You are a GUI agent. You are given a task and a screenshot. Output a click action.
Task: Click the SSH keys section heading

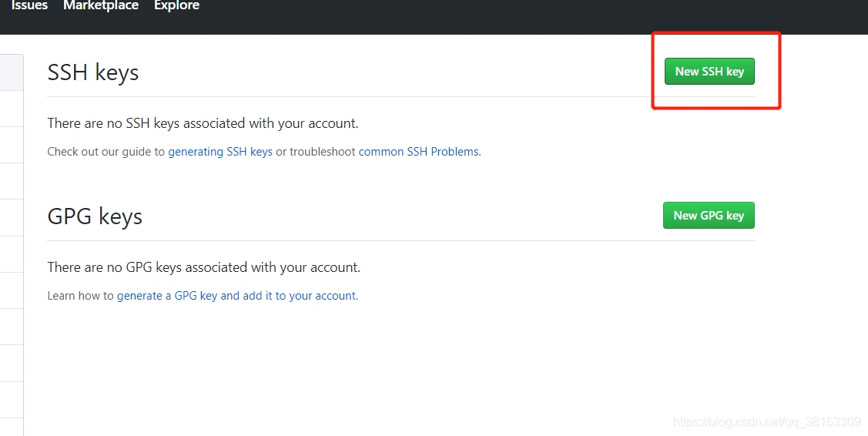click(93, 72)
